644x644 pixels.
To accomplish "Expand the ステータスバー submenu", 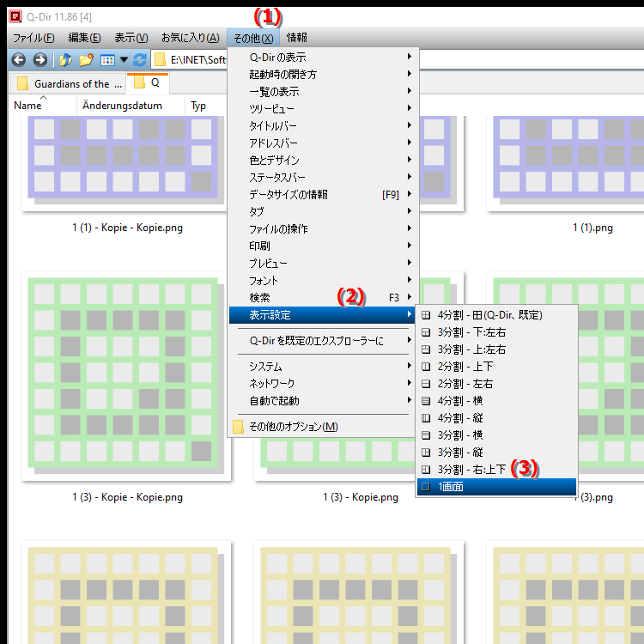I will (x=323, y=178).
